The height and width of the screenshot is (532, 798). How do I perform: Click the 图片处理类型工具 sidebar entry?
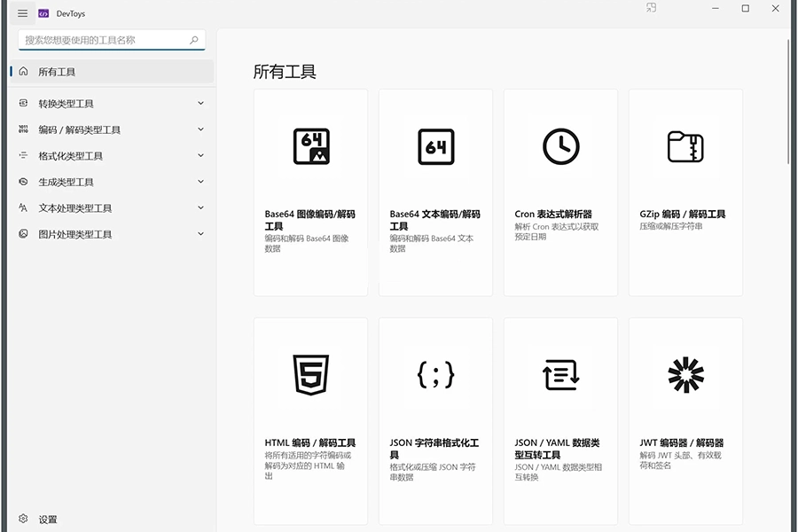tap(75, 234)
